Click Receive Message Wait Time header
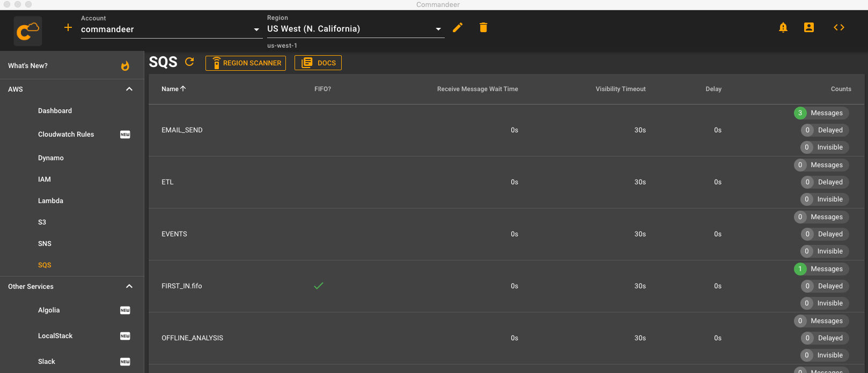 (477, 89)
